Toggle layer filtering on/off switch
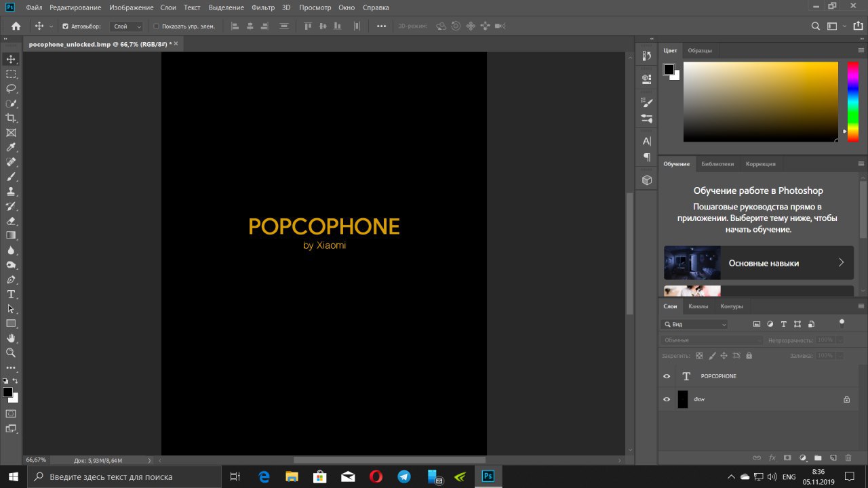Image resolution: width=868 pixels, height=488 pixels. click(842, 323)
